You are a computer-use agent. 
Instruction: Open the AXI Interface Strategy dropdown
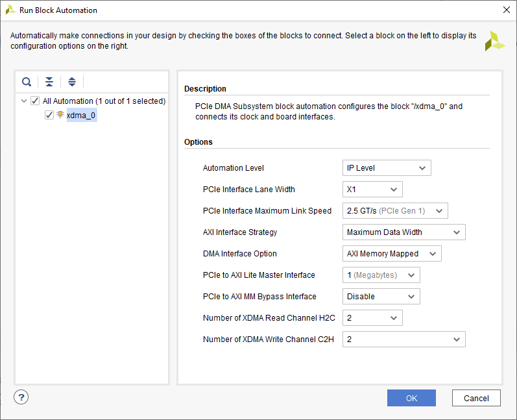click(x=403, y=232)
